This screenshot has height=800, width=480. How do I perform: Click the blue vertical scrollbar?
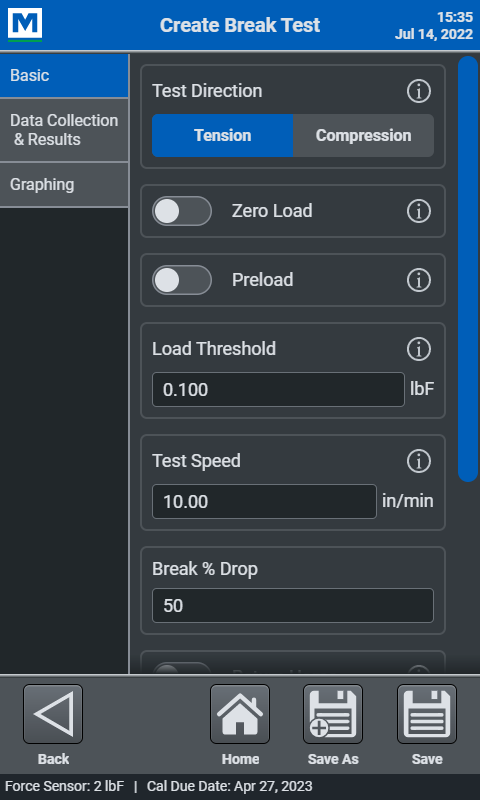point(468,269)
